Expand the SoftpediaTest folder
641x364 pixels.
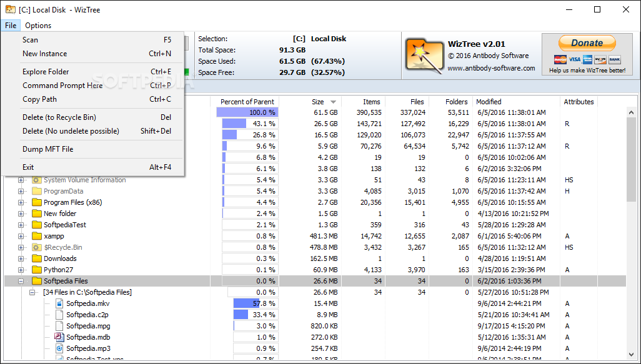(21, 225)
